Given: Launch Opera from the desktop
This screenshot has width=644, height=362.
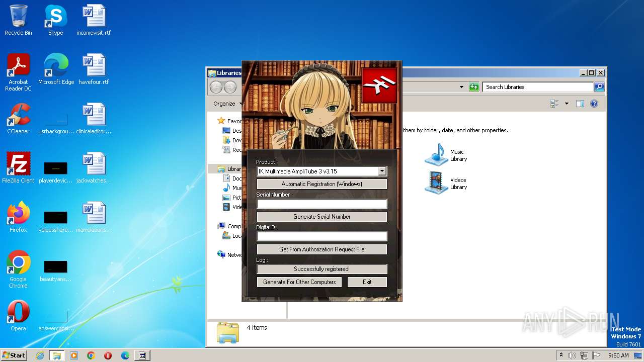Looking at the screenshot, I should (18, 316).
